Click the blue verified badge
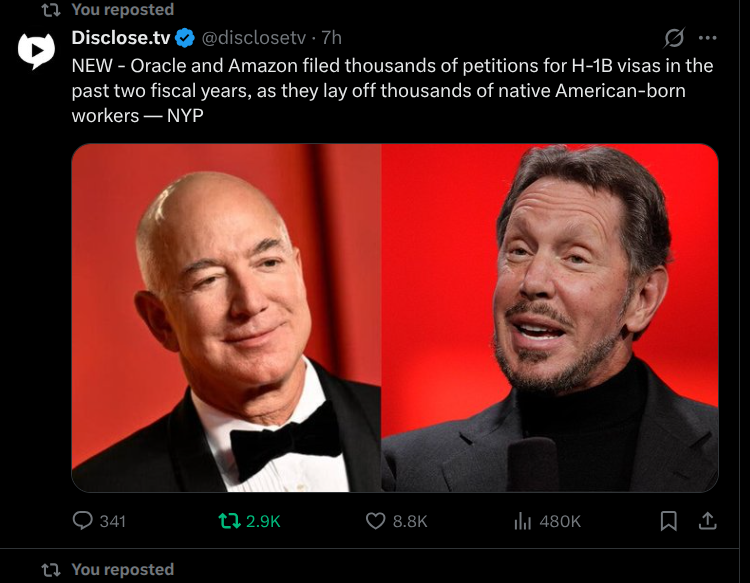The height and width of the screenshot is (583, 750). coord(185,38)
